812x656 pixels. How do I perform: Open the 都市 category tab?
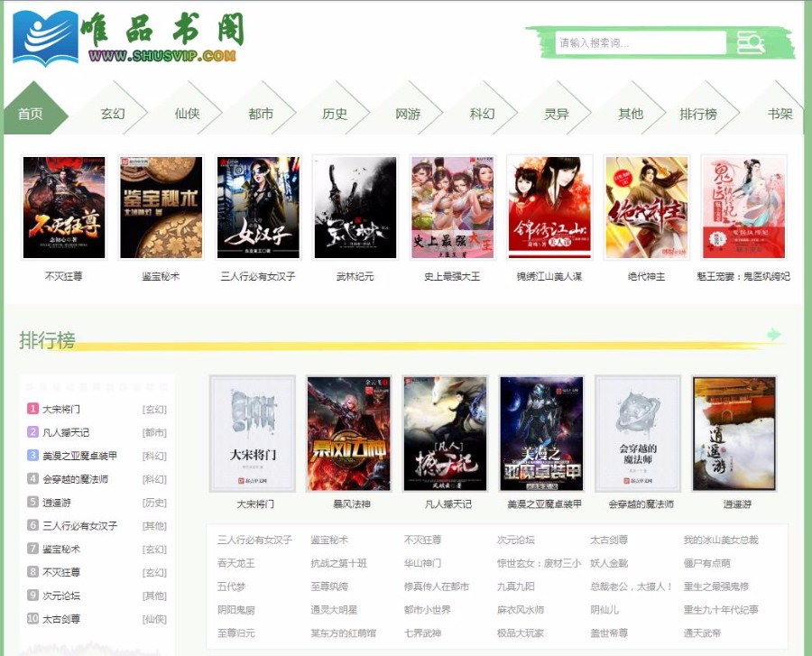(x=261, y=114)
